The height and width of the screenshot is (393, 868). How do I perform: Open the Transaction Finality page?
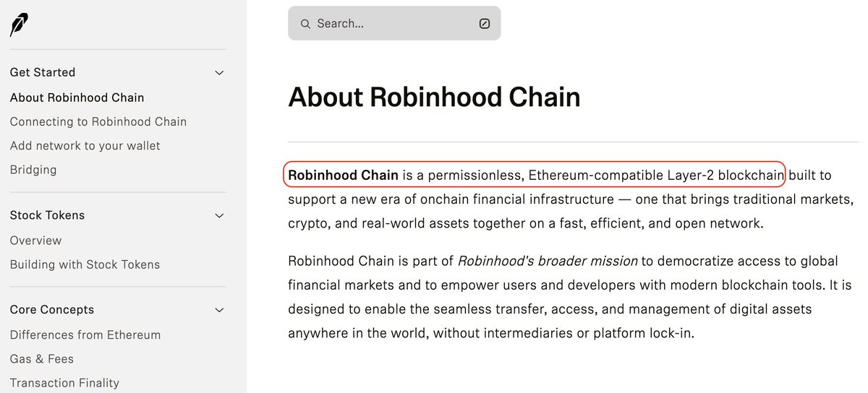[x=64, y=383]
